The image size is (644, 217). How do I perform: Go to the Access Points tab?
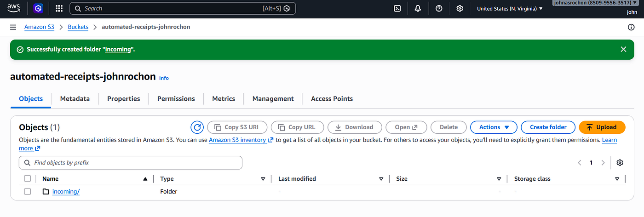click(332, 99)
